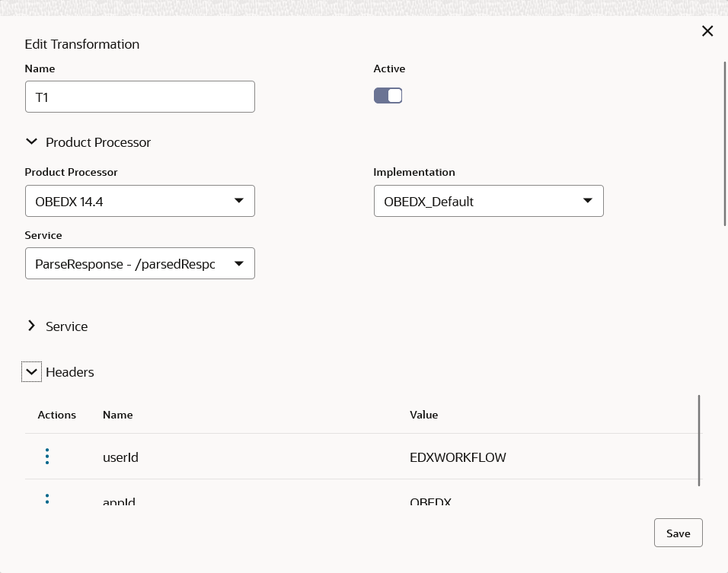Click the Headers section label

[x=70, y=372]
